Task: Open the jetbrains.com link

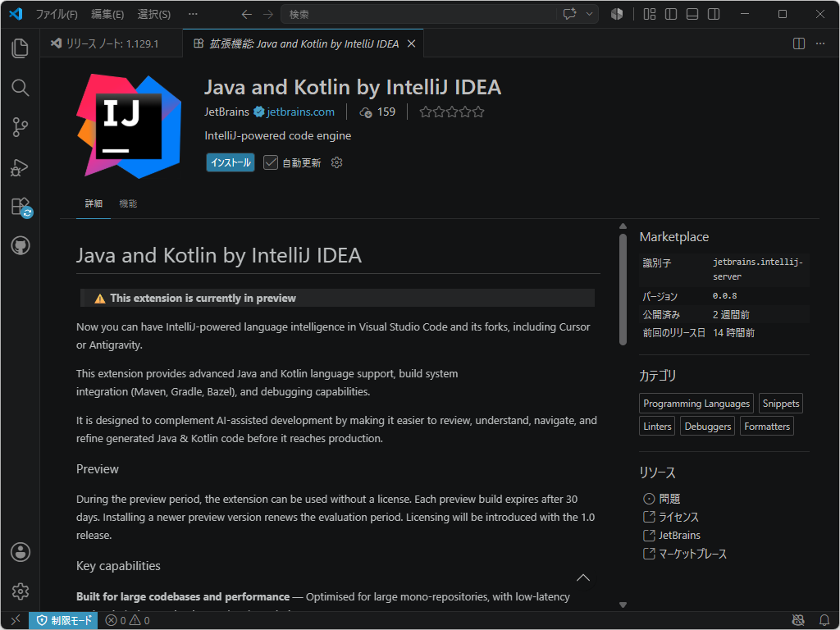Action: 300,112
